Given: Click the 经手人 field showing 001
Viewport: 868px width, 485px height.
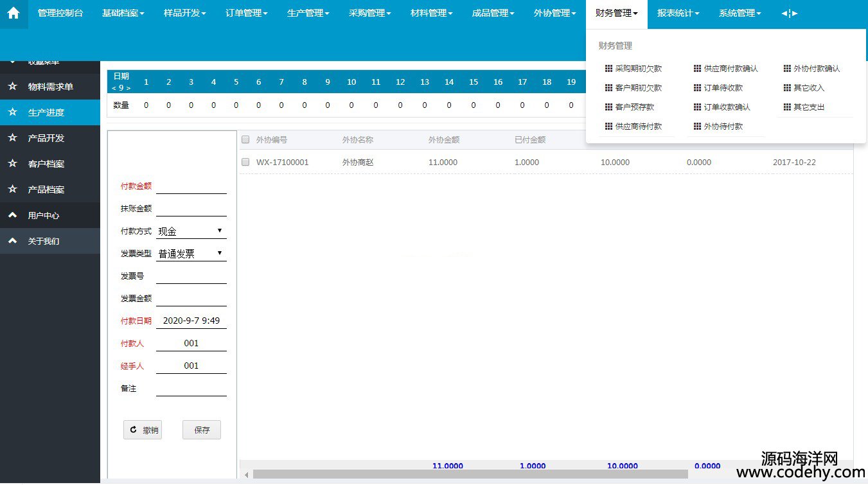Looking at the screenshot, I should click(191, 366).
